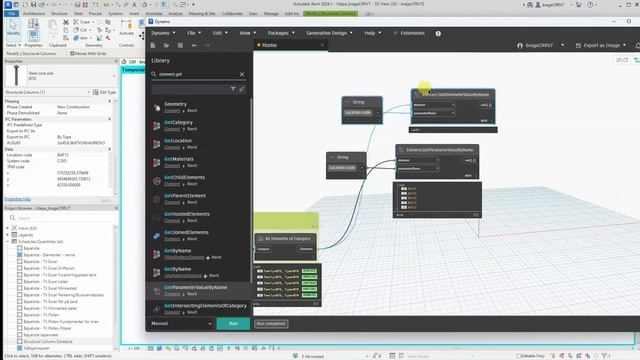The height and width of the screenshot is (360, 640).
Task: Click the text A icon in quick access toolbar
Action: (134, 4)
